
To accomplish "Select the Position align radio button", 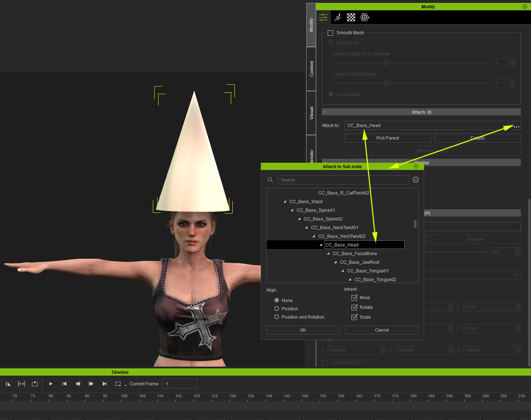I will point(277,309).
